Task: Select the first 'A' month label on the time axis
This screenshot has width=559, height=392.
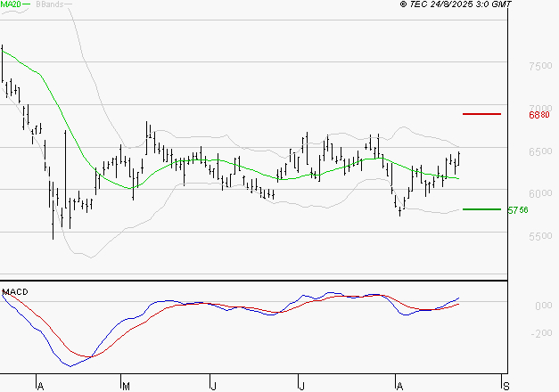Action: coord(40,385)
